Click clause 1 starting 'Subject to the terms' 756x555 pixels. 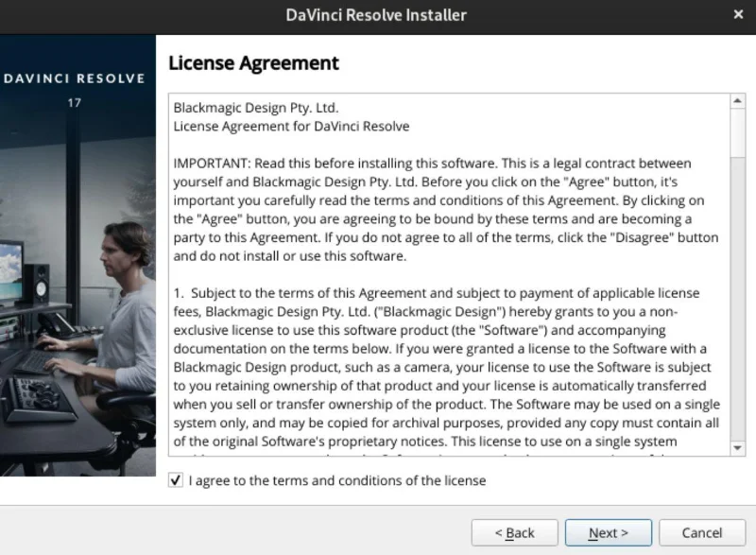point(446,367)
